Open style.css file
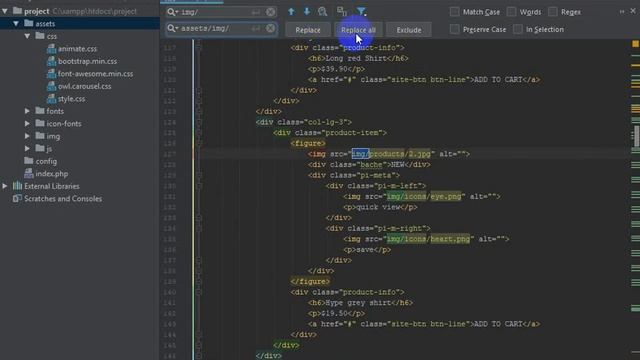The width and height of the screenshot is (640, 360). [71, 99]
